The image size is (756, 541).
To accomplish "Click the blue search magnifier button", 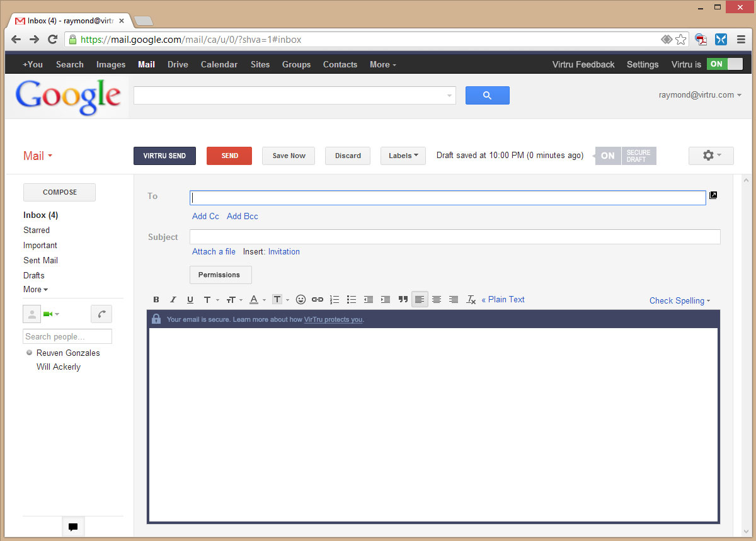I will point(488,95).
